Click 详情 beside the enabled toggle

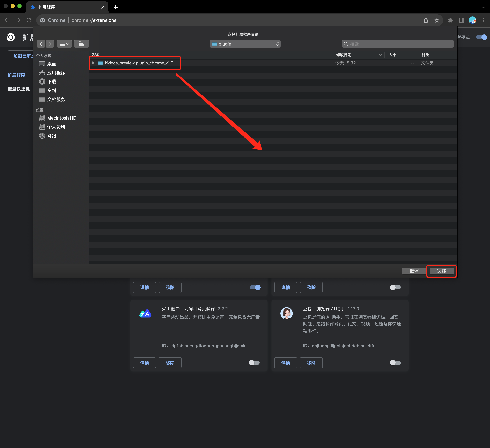coord(144,287)
